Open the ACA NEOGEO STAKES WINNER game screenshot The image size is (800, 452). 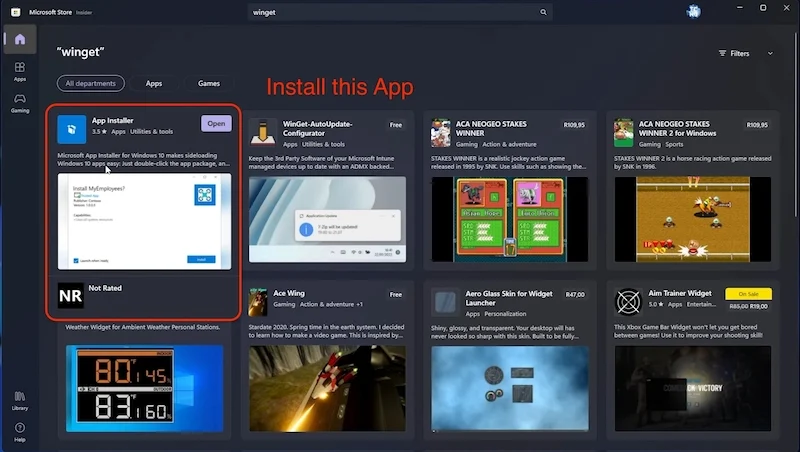(510, 219)
